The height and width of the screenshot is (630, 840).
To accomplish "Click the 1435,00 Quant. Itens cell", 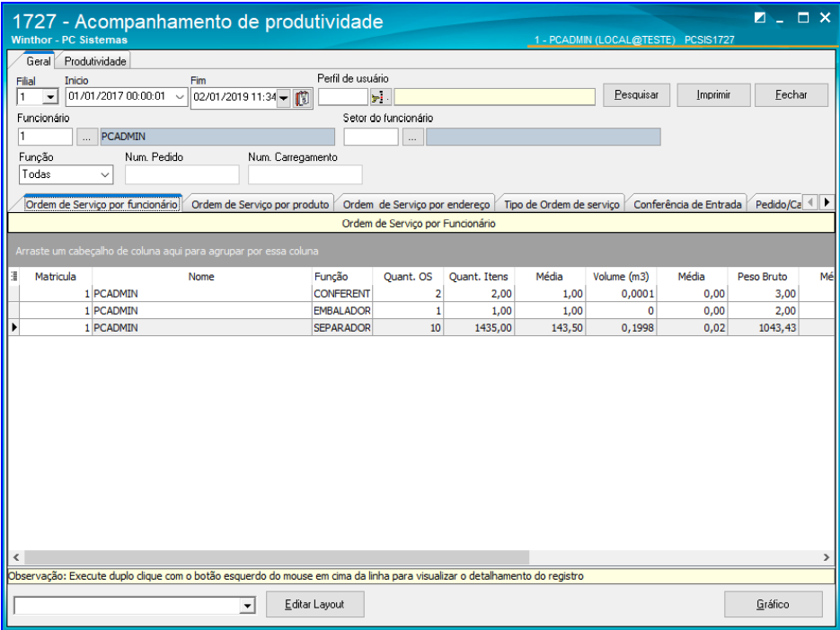I will tap(479, 327).
